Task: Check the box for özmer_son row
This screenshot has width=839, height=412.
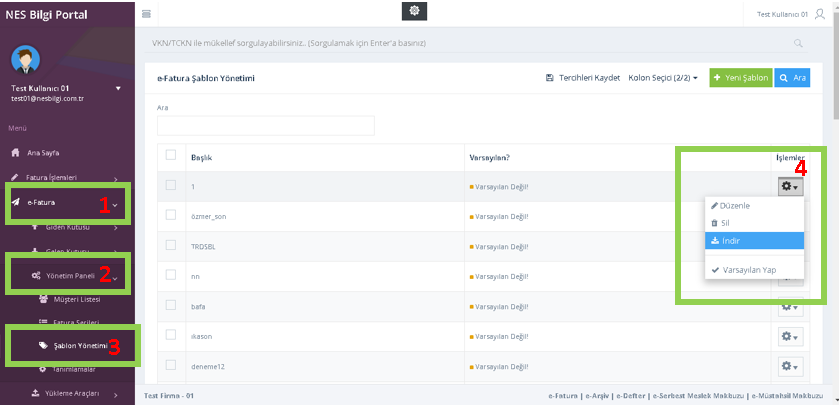Action: pyautogui.click(x=171, y=214)
